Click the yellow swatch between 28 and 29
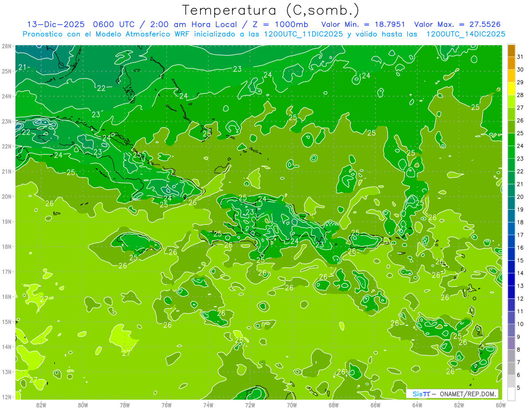The height and width of the screenshot is (411, 532). pos(511,89)
